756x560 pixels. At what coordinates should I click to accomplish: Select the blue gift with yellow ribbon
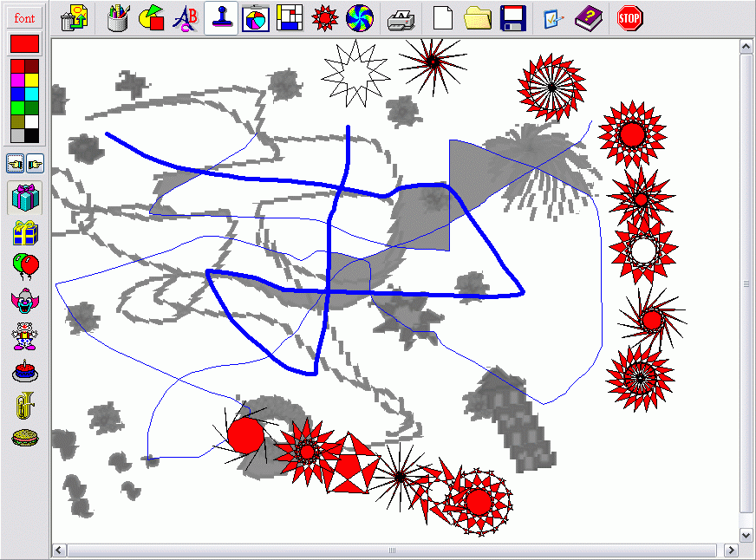24,233
